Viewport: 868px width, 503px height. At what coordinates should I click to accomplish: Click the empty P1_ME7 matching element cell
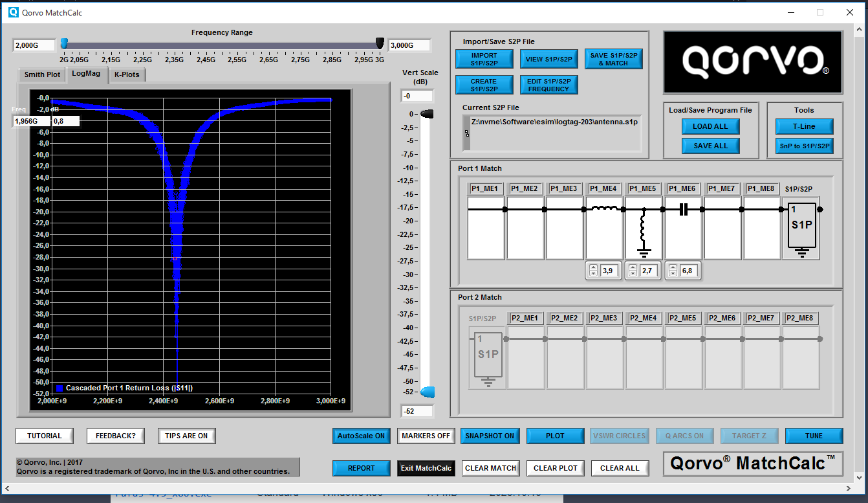pyautogui.click(x=722, y=228)
